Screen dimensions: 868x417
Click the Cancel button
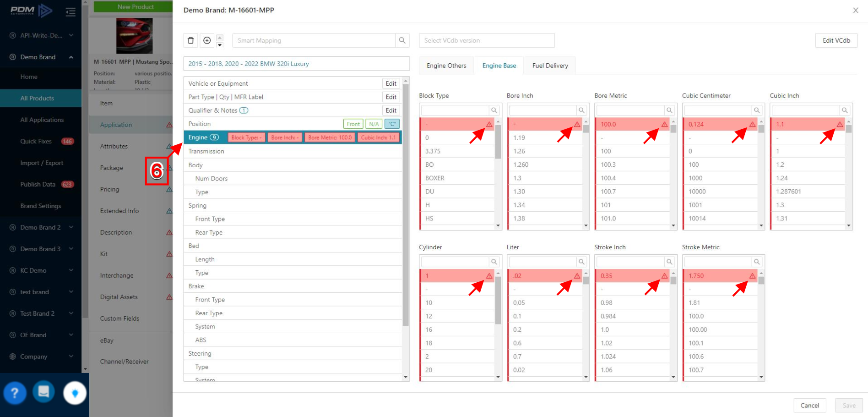(809, 406)
